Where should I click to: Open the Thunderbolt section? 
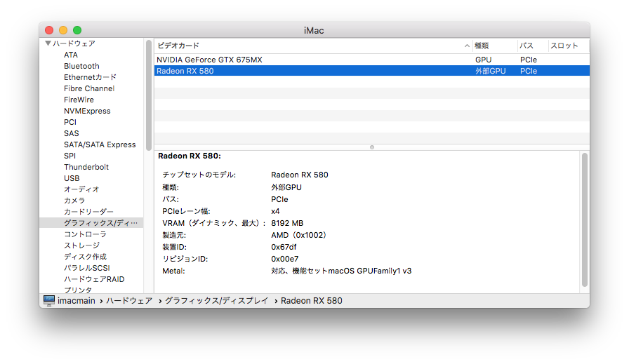point(86,167)
